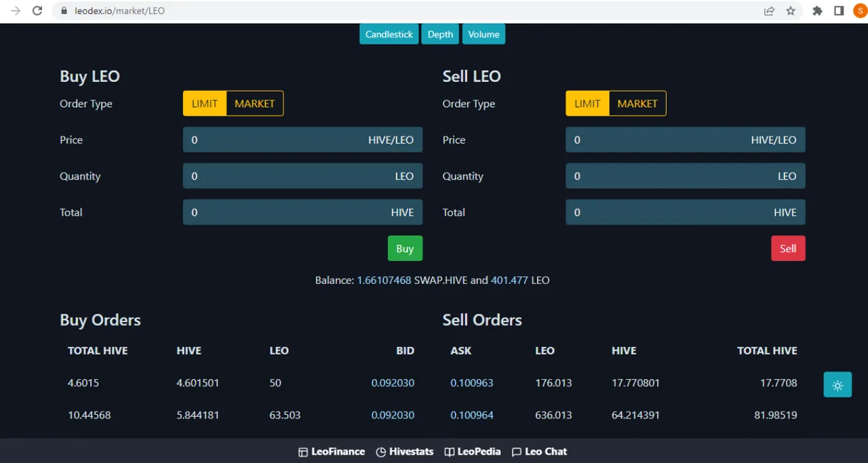Switch to the Depth chart
Image resolution: width=868 pixels, height=463 pixels.
[440, 34]
